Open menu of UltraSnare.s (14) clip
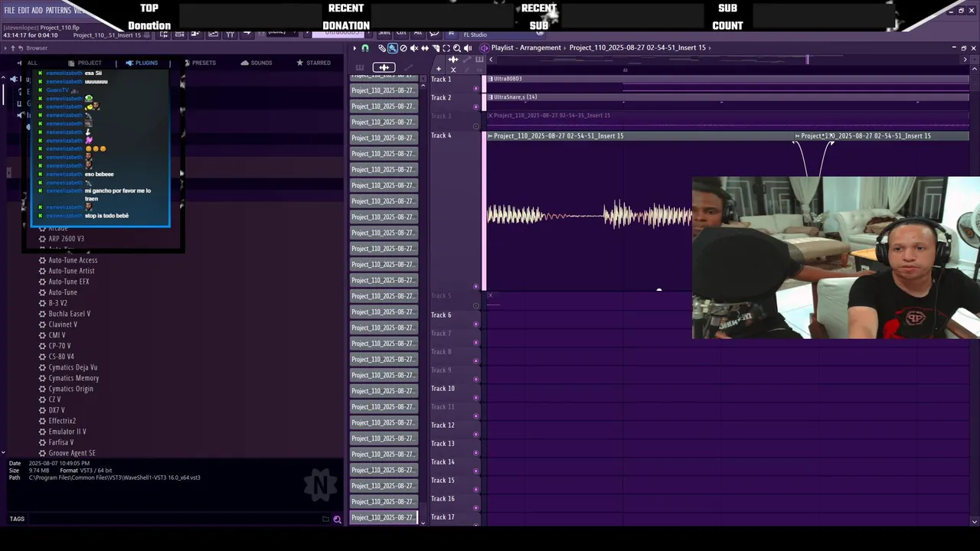The height and width of the screenshot is (551, 980). pyautogui.click(x=491, y=97)
